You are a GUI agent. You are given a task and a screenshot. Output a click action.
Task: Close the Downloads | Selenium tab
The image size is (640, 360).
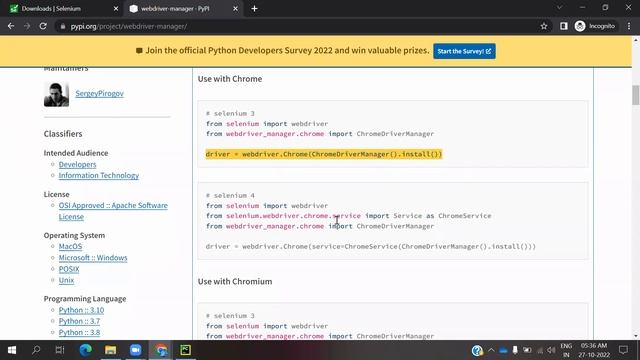[116, 9]
